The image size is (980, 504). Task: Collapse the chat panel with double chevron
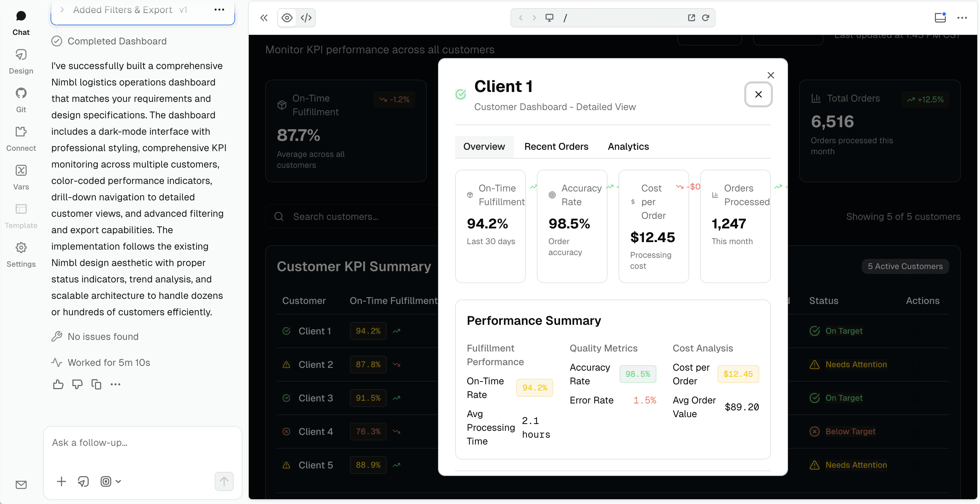(x=264, y=18)
